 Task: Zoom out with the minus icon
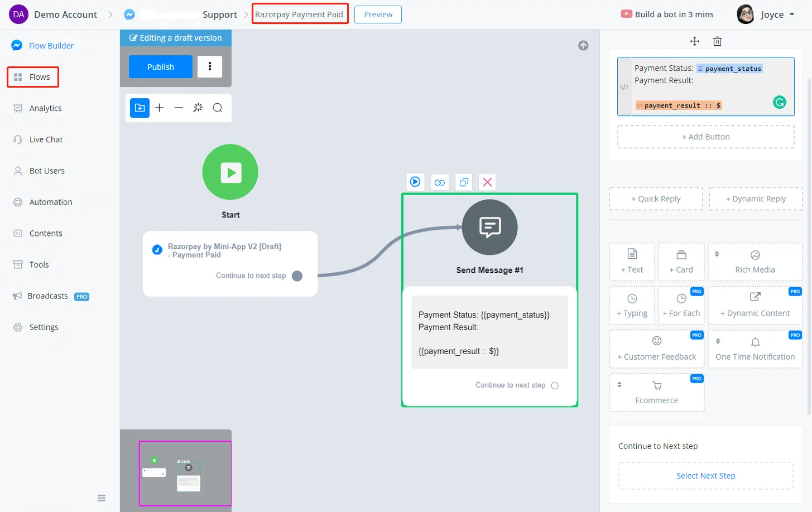tap(179, 108)
